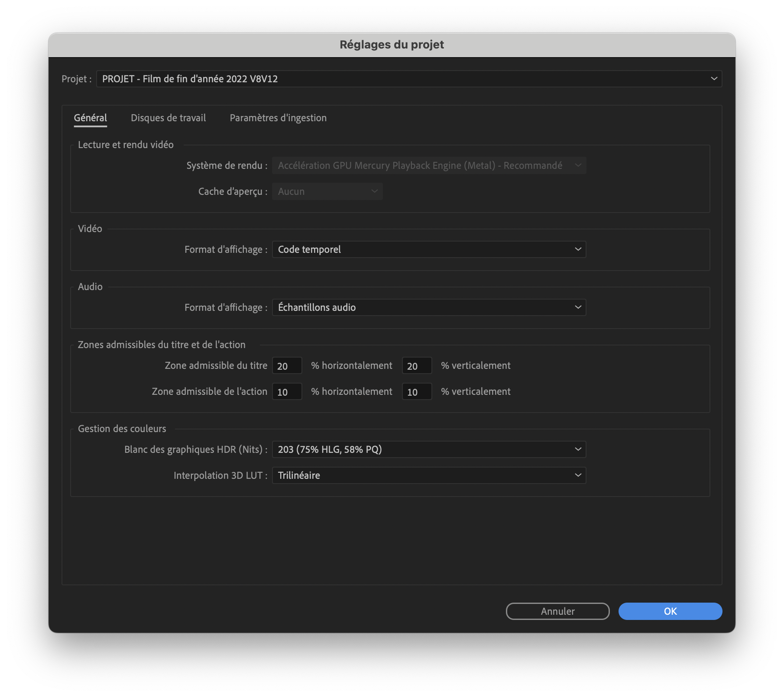This screenshot has width=784, height=697.
Task: Click the Système de rendu dropdown
Action: [429, 165]
